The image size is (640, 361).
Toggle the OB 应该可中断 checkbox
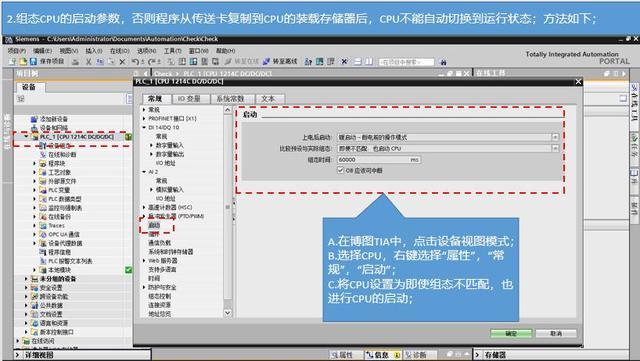point(340,170)
